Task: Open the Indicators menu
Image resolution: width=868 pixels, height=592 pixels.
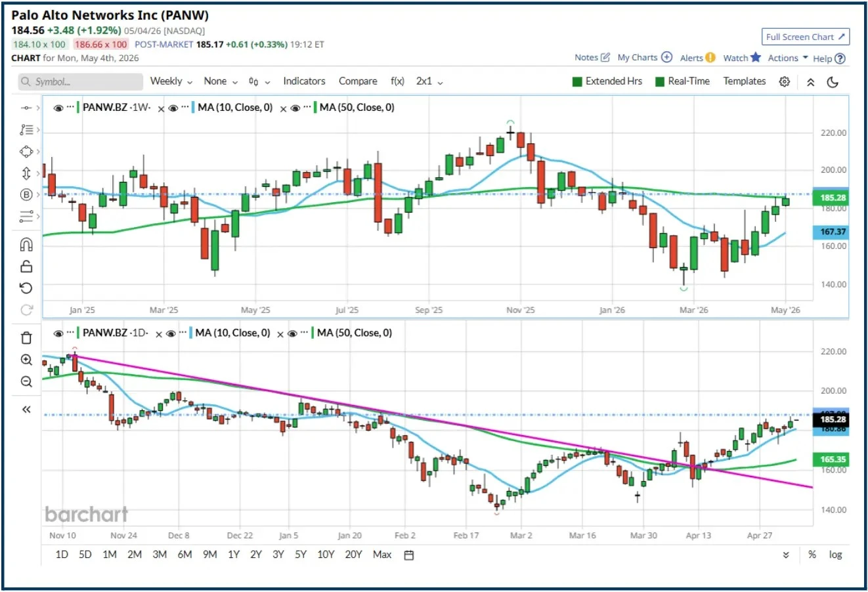Action: 304,81
